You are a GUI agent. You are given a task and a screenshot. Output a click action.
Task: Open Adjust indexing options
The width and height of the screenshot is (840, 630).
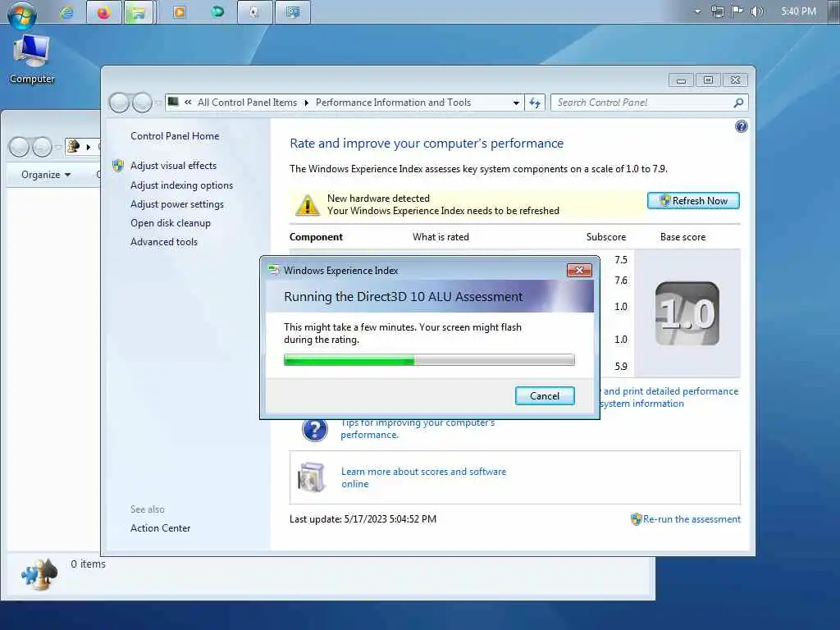tap(181, 185)
